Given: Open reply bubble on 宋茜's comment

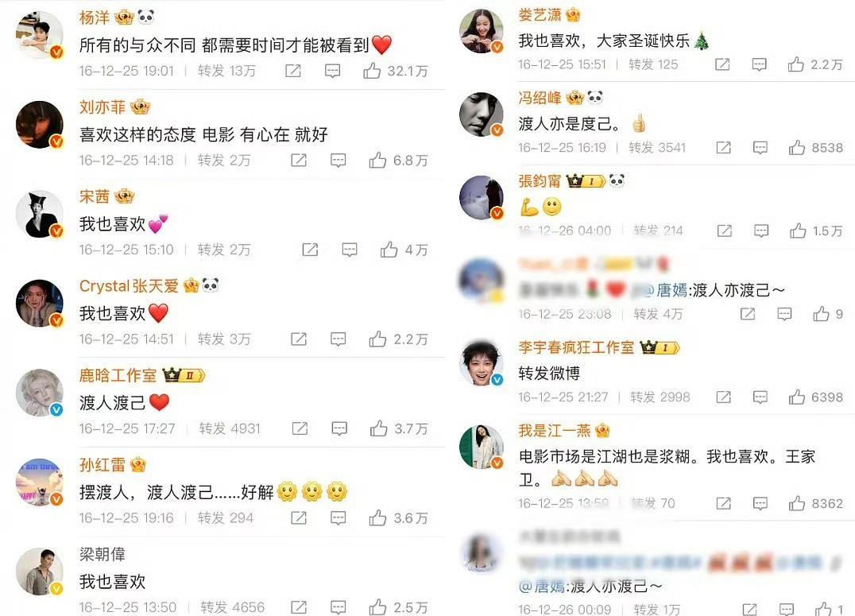Looking at the screenshot, I should (x=350, y=250).
